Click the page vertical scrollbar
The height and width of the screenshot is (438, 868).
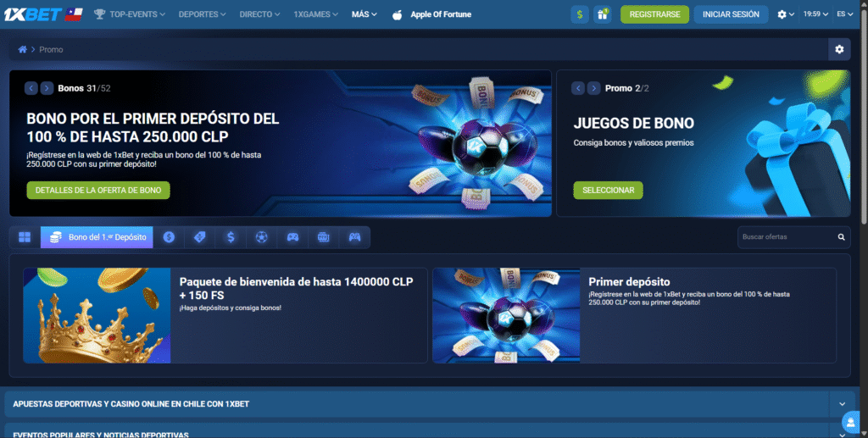(x=864, y=116)
